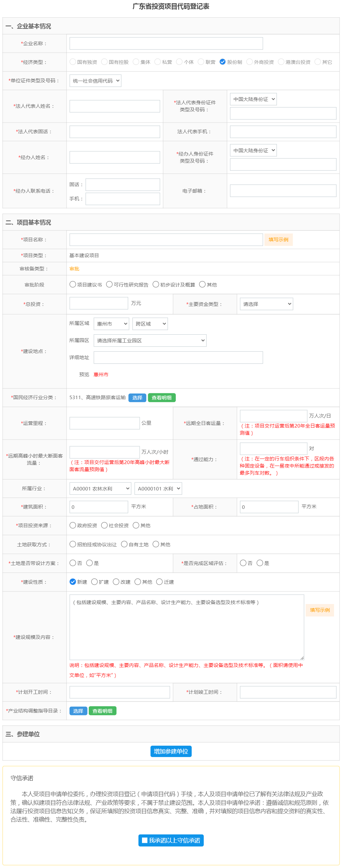Focus the 建设规模及内容 text area
The image size is (344, 868).
coord(187,627)
